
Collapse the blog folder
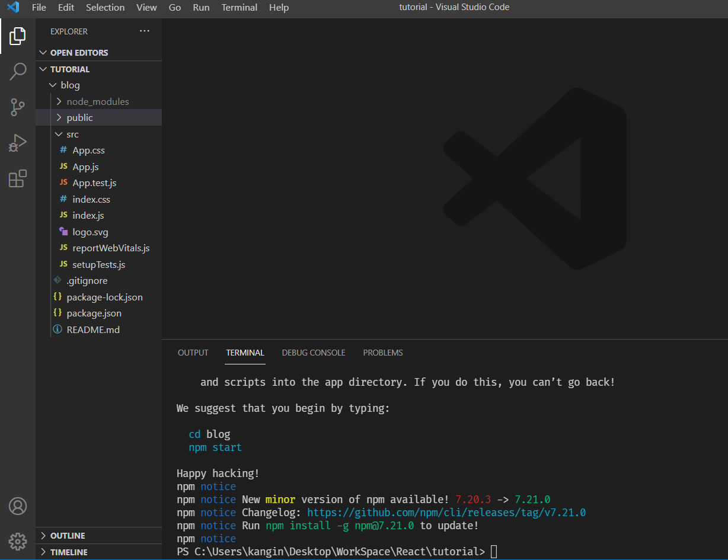[x=98, y=85]
